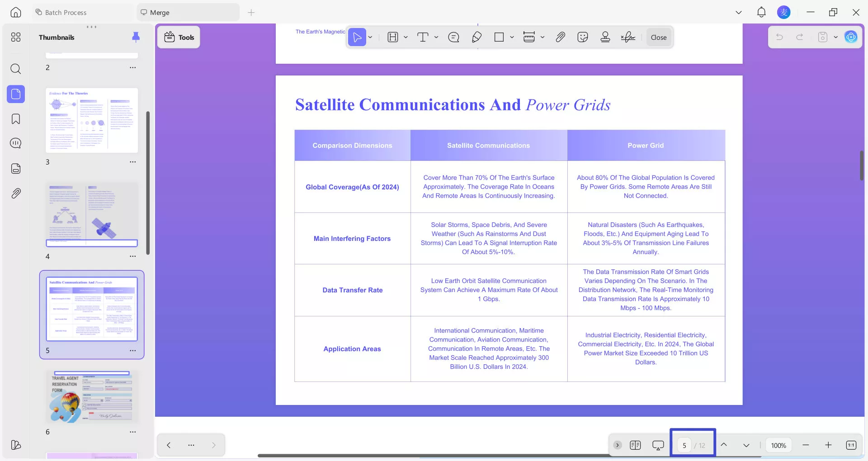Open the Search panel in sidebar

[x=16, y=69]
